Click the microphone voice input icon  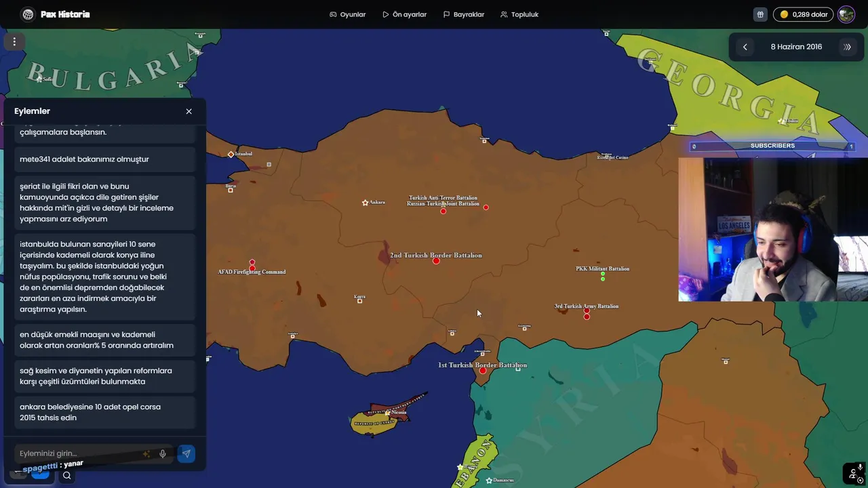coord(163,453)
